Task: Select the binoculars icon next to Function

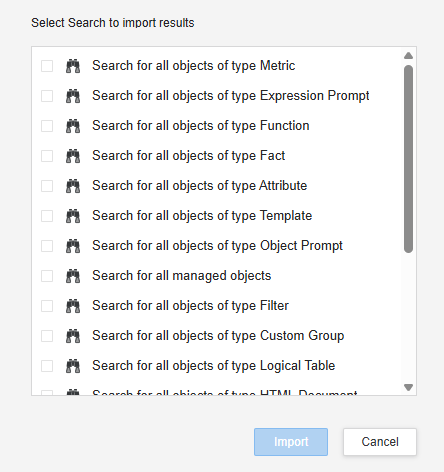Action: 73,126
